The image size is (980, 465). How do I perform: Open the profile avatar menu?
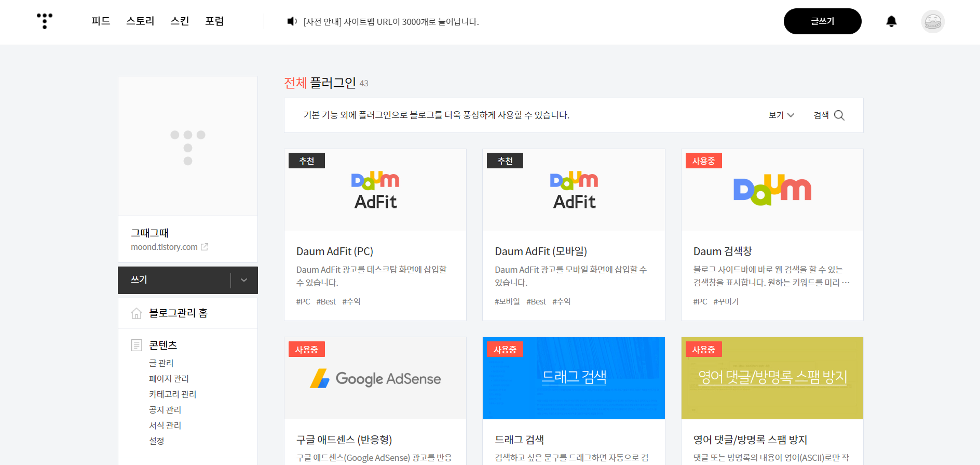click(x=933, y=21)
